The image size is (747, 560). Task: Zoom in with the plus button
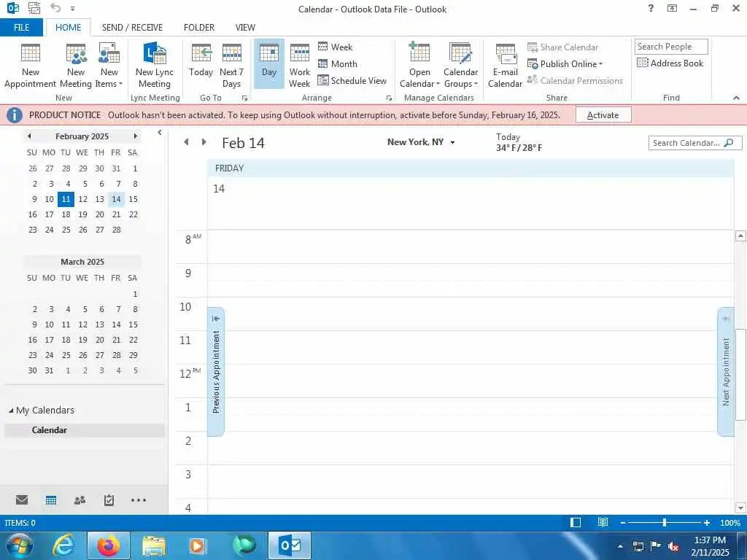pyautogui.click(x=707, y=523)
